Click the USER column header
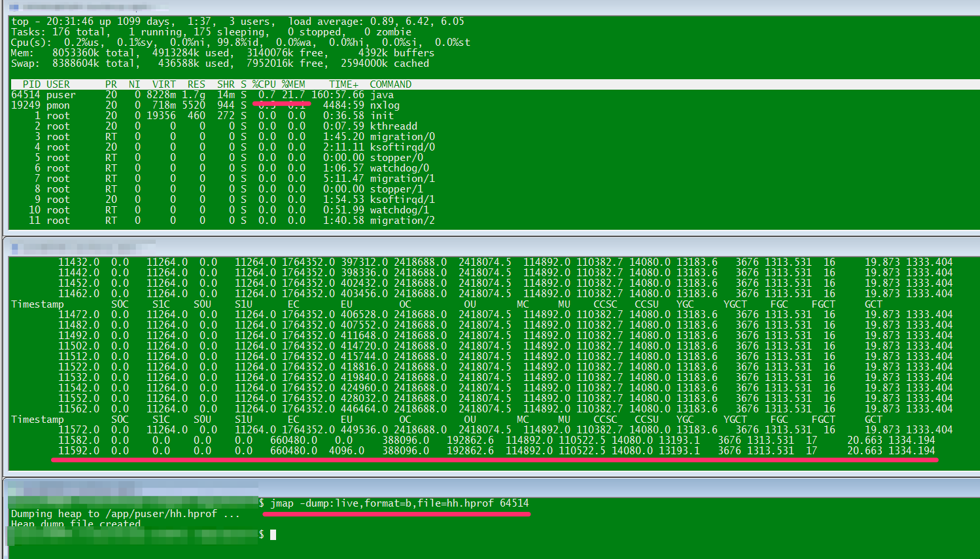 pyautogui.click(x=58, y=84)
